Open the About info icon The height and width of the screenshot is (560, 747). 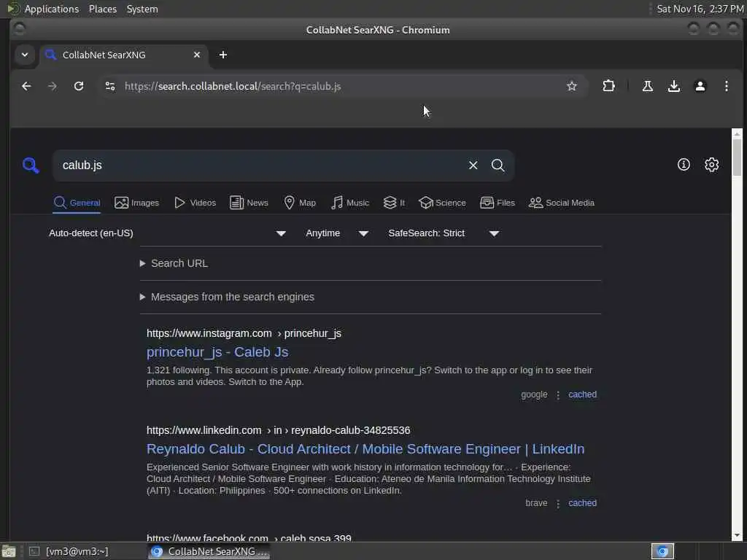pyautogui.click(x=684, y=165)
